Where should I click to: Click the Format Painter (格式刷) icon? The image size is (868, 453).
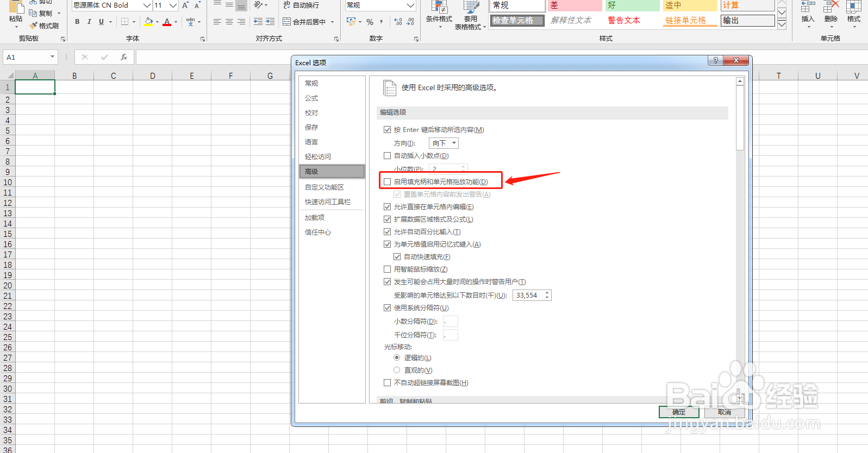coord(34,26)
